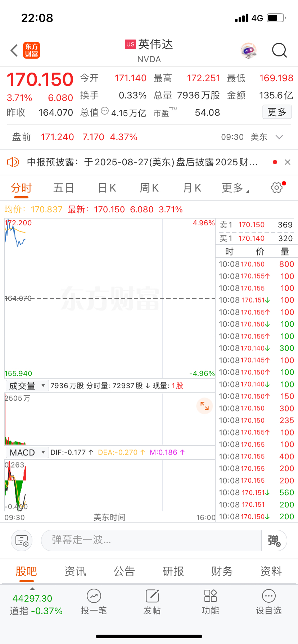Open the robot assistant avatar
298x644 pixels.
[x=249, y=50]
